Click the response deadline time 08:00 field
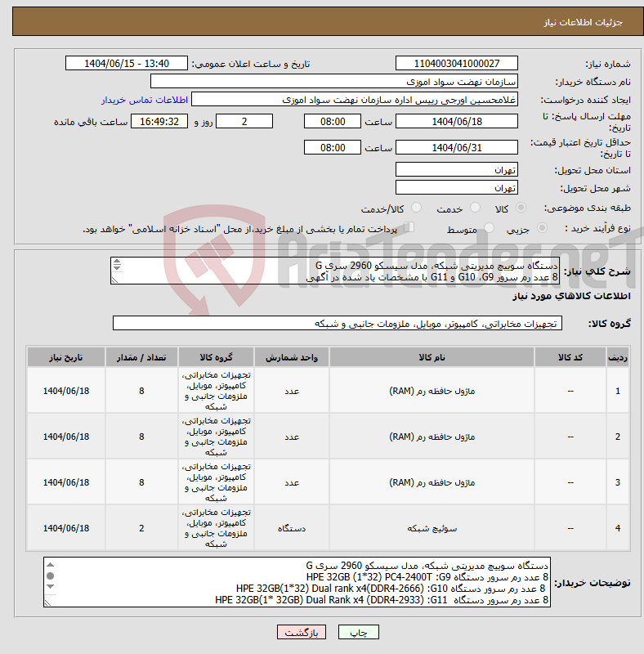Screen dimensions: 644x654 point(333,121)
